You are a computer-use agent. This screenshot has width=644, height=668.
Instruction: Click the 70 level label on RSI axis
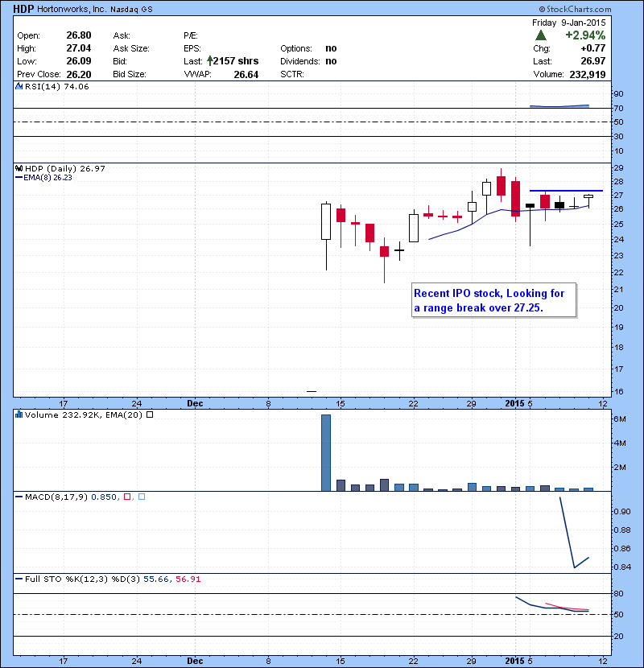point(618,108)
